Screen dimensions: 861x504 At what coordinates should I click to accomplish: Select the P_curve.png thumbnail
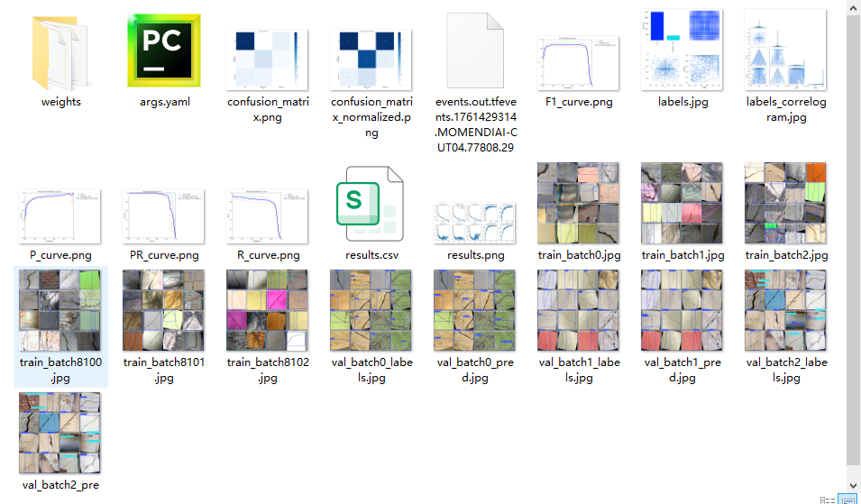tap(60, 216)
